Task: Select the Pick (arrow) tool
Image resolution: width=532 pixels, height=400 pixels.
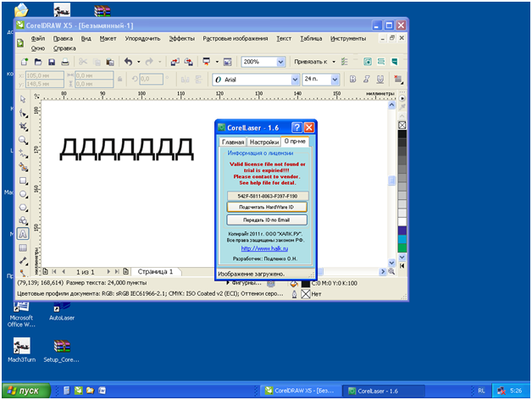Action: 23,99
